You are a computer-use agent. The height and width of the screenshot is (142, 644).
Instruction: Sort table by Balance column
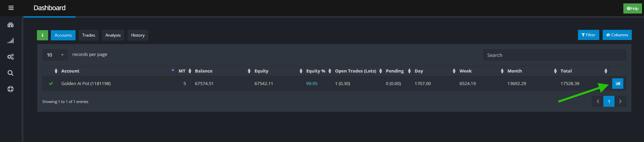point(222,71)
